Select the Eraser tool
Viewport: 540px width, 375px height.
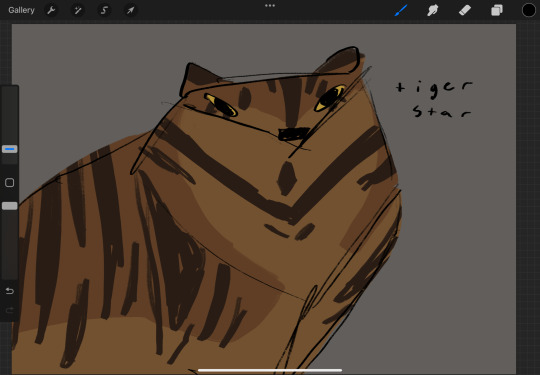(x=465, y=10)
